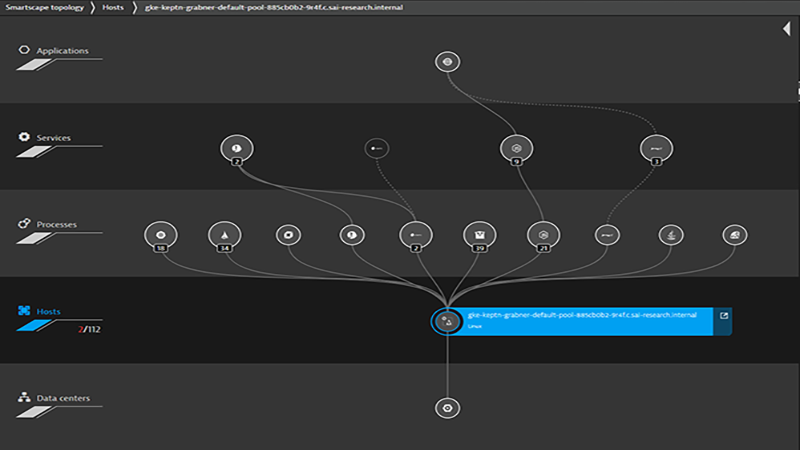Viewport: 800px width, 450px height.
Task: Click the service node labeled 3
Action: [x=655, y=148]
